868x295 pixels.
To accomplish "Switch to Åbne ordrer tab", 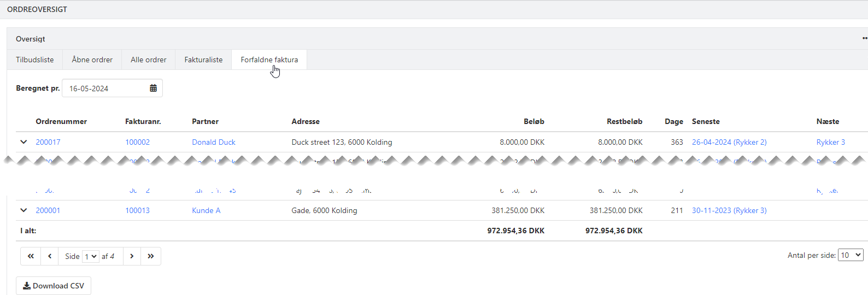I will [x=92, y=60].
